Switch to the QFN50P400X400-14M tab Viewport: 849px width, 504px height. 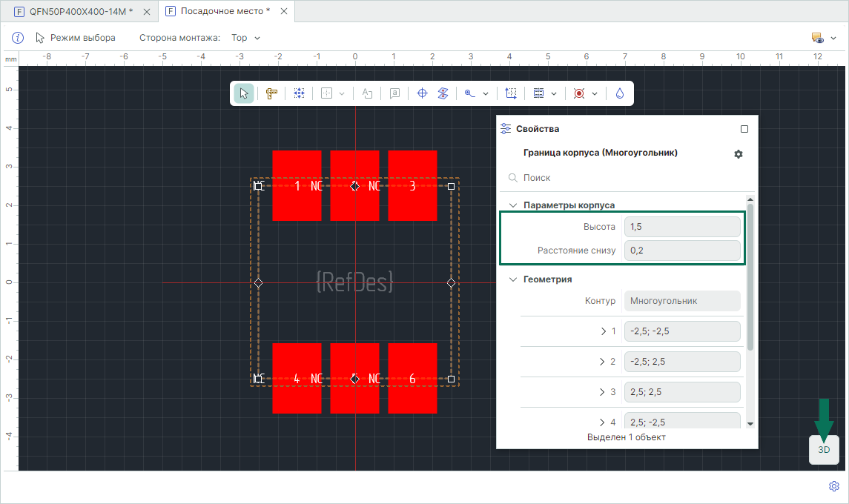point(80,11)
